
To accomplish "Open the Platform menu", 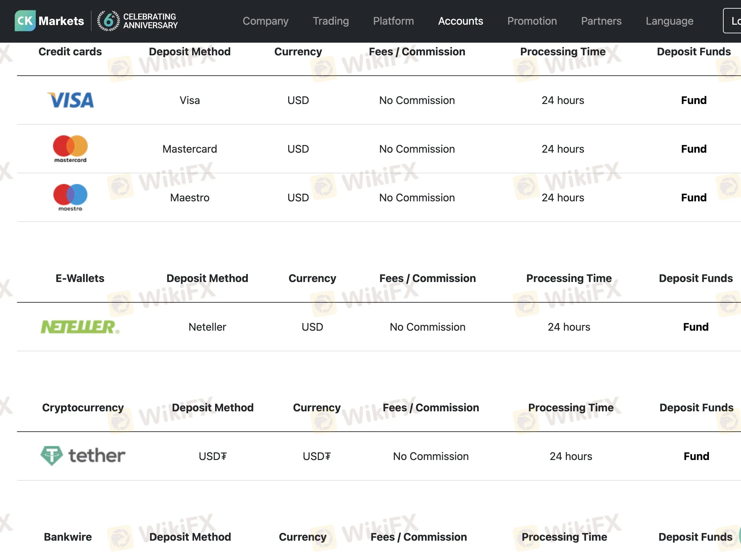I will click(393, 21).
